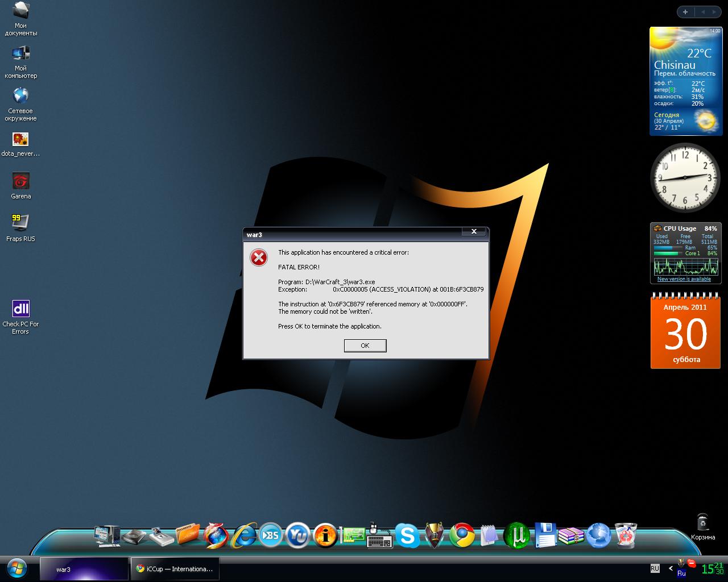Open the keyboard and mouse dock icon
728x582 pixels.
380,535
